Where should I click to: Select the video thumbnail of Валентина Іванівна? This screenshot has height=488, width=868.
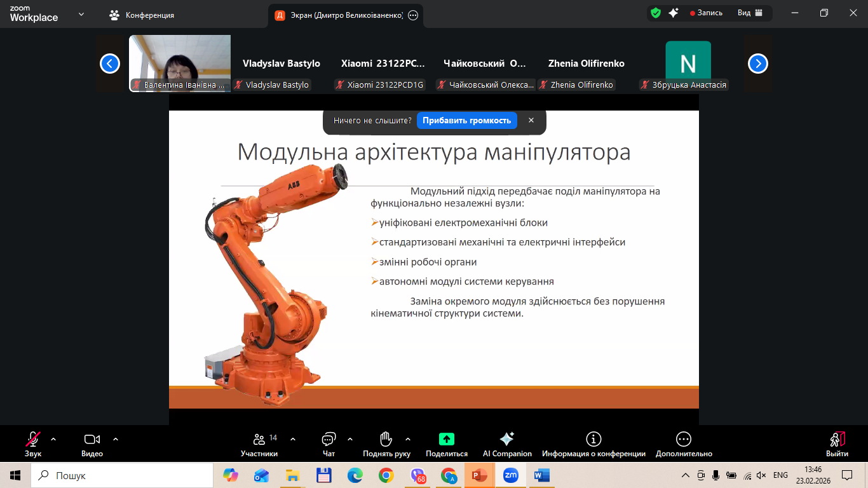pyautogui.click(x=180, y=64)
